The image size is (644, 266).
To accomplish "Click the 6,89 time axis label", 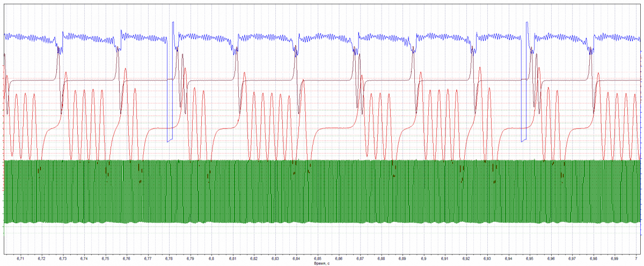I will pos(402,258).
